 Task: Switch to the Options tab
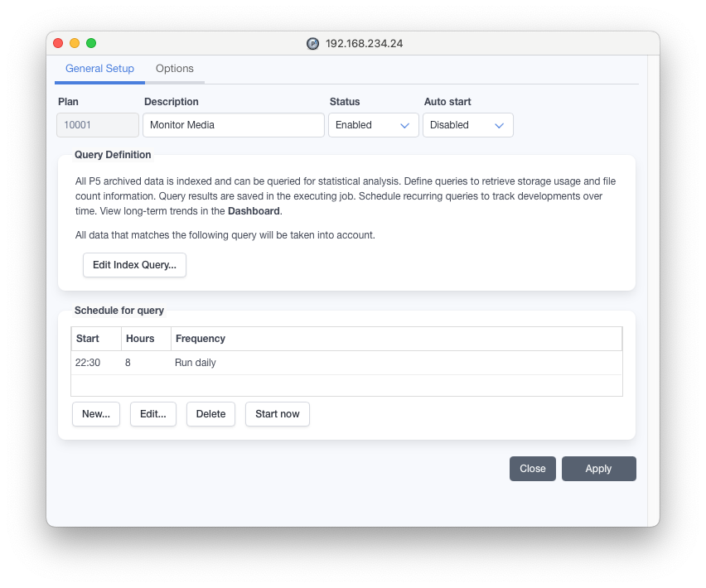tap(175, 69)
